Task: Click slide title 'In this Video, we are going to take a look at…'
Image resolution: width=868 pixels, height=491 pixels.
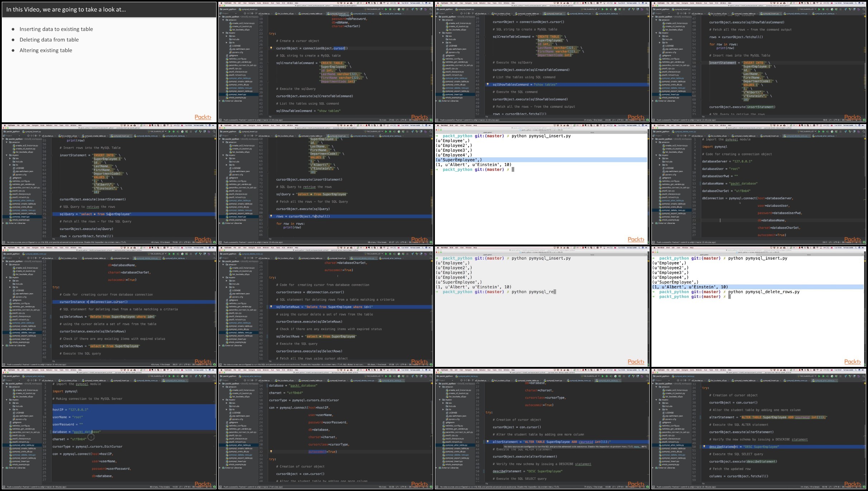Action: pyautogui.click(x=66, y=10)
